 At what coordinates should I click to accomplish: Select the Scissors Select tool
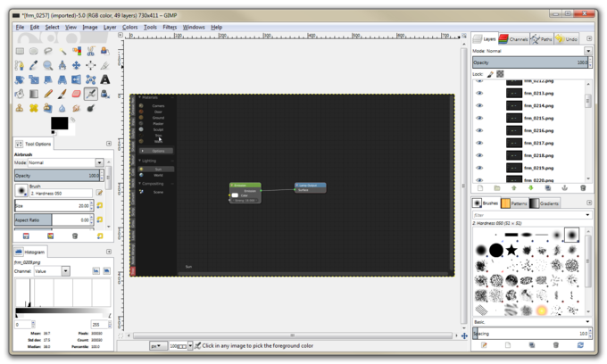pos(90,51)
